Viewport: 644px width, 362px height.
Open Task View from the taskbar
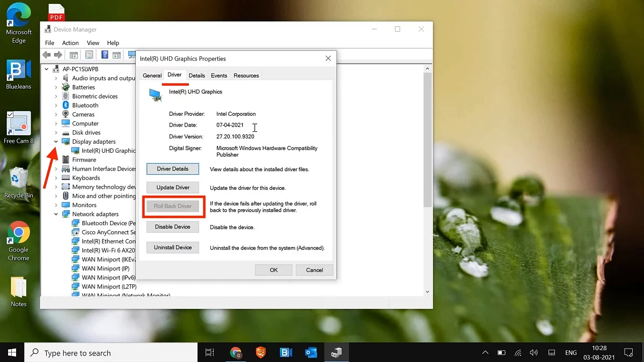(x=210, y=352)
